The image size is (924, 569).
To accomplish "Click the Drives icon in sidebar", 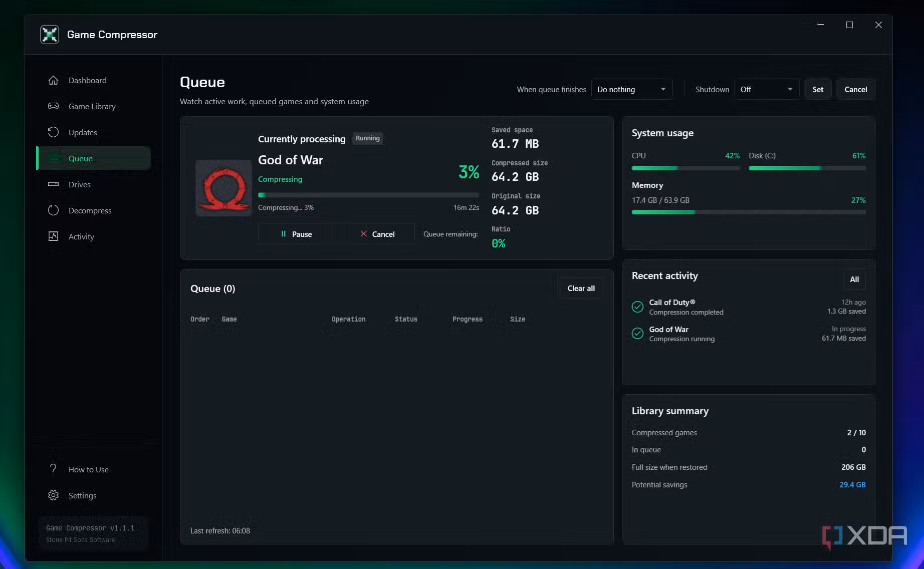I will pos(53,184).
